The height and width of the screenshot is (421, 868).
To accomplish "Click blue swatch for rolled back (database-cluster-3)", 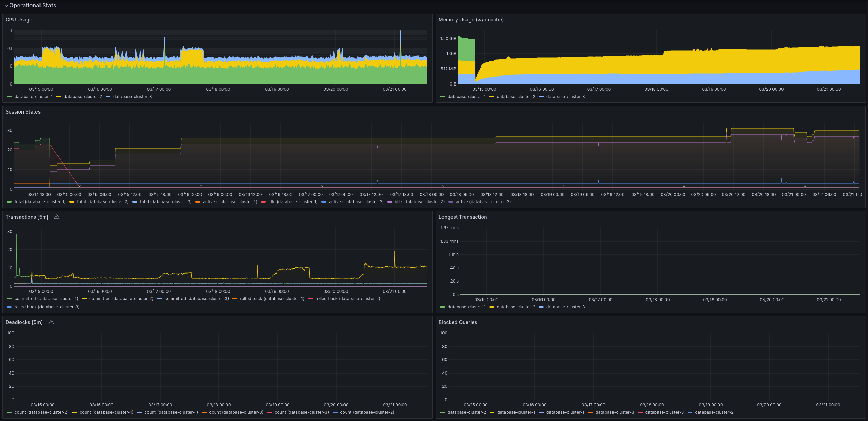I will coord(9,307).
